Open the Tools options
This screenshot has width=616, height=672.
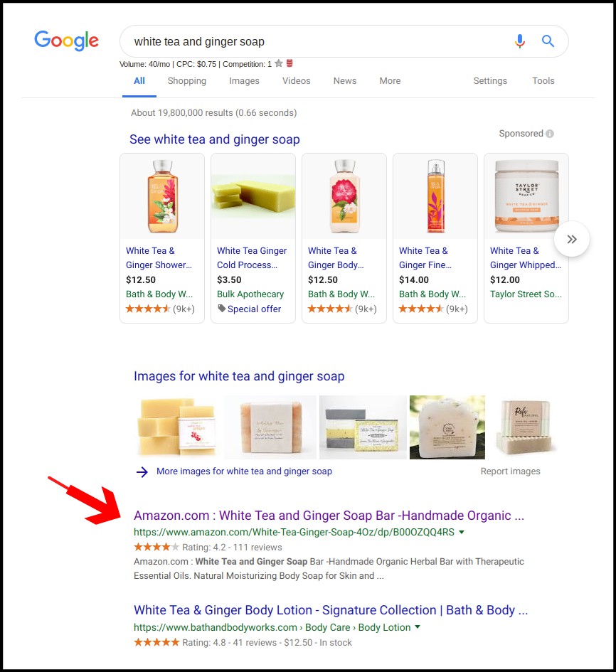point(543,80)
